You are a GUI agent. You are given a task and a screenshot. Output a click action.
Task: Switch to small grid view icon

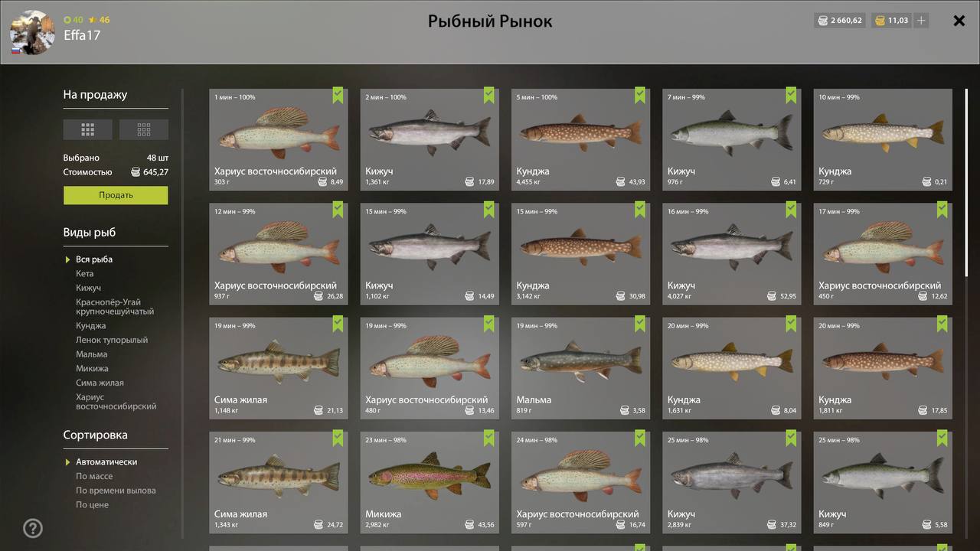pos(144,129)
